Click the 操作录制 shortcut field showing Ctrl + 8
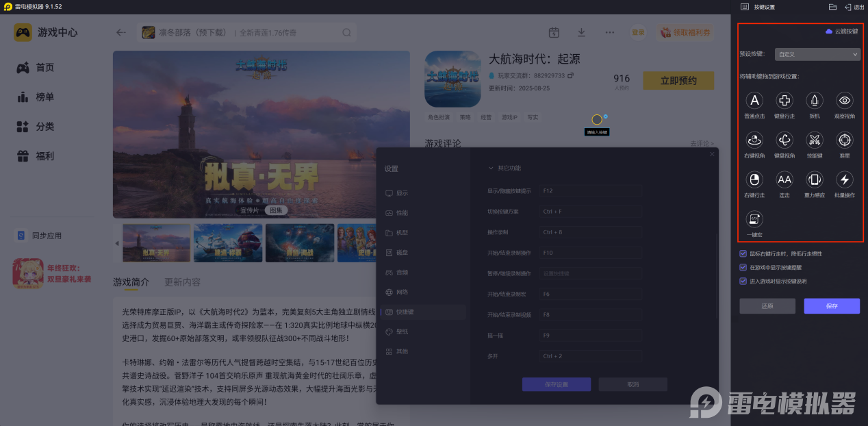The image size is (868, 426). click(x=589, y=232)
